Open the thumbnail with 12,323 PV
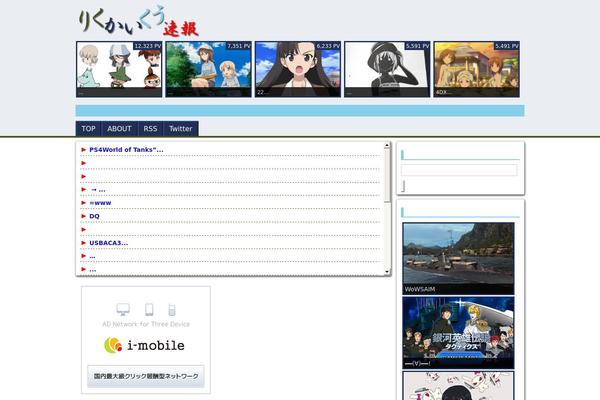 (x=119, y=69)
